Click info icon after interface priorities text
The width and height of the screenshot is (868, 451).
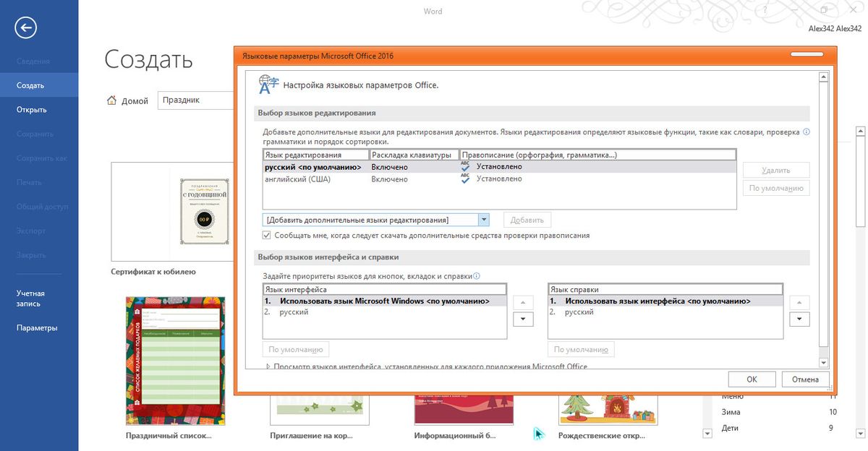[477, 275]
